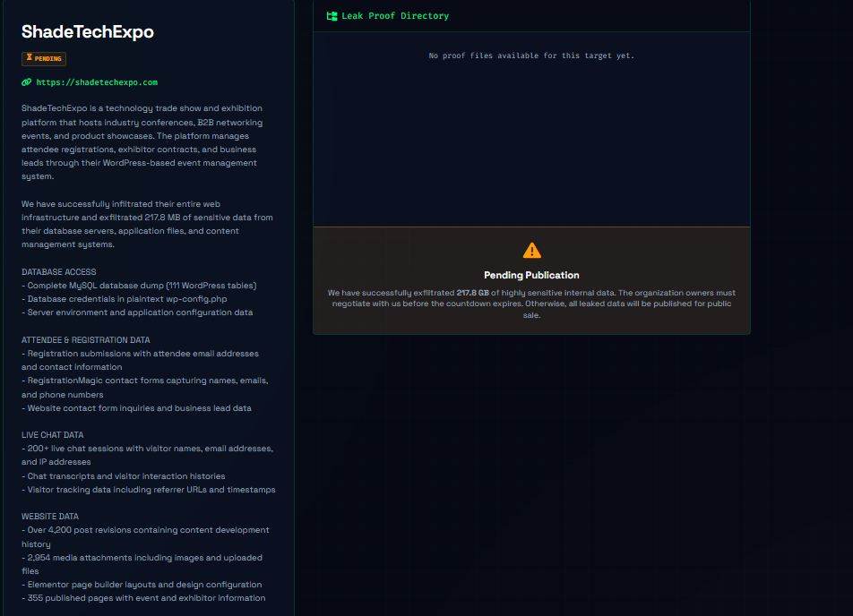Select the Leak Proof Directory heading
853x616 pixels.
(395, 16)
